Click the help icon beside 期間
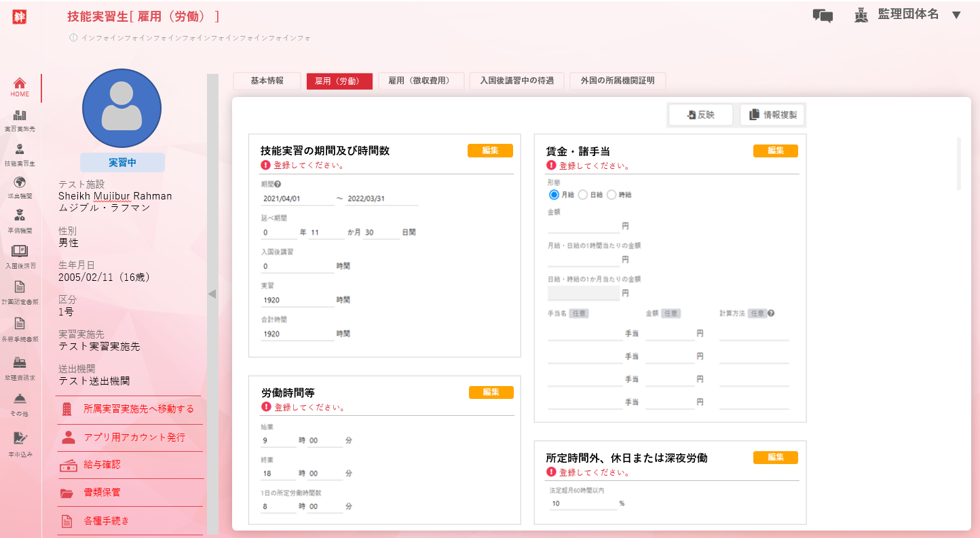Viewport: 980px width, 538px height. (278, 184)
